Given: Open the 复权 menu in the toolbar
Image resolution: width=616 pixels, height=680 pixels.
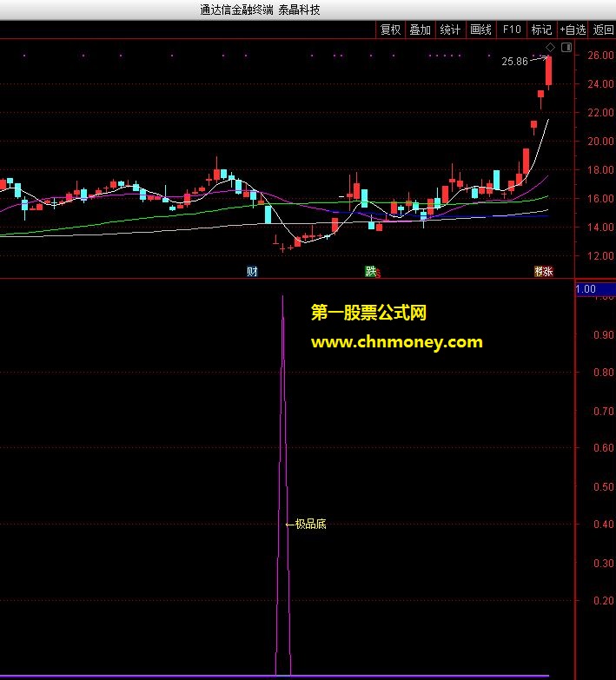Looking at the screenshot, I should 390,30.
